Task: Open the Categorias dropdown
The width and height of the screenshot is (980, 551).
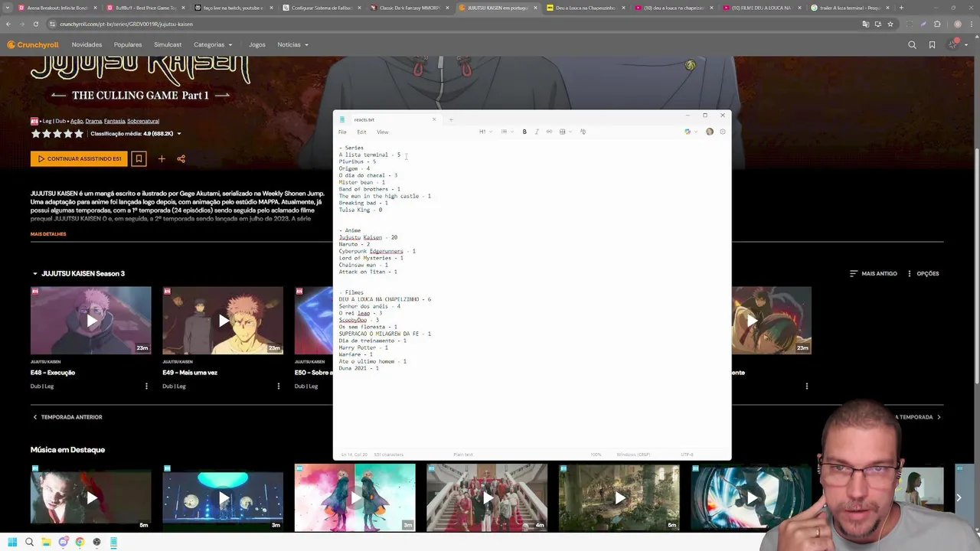Action: (214, 44)
